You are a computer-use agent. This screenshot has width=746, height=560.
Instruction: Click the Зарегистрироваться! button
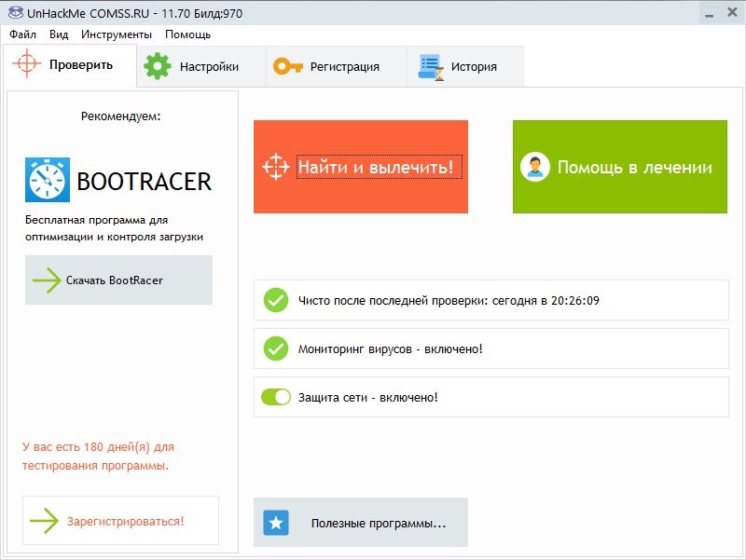[120, 521]
